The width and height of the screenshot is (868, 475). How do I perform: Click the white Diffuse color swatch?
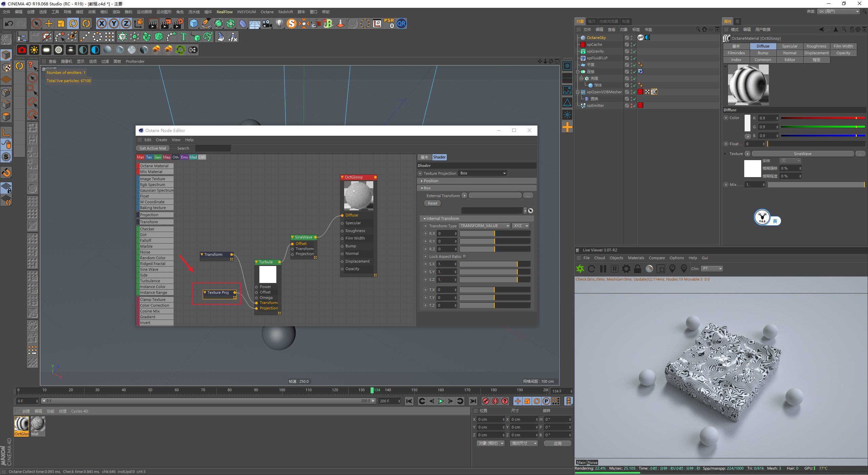coord(747,123)
